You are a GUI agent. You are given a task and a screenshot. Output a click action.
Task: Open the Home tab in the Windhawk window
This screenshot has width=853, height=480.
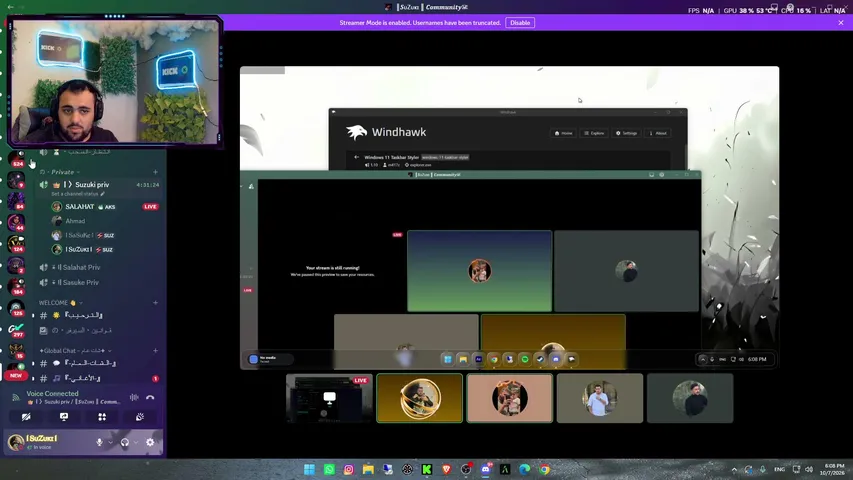[563, 133]
